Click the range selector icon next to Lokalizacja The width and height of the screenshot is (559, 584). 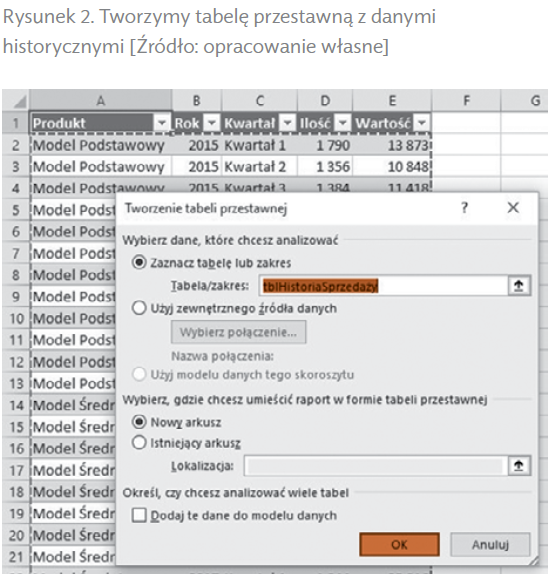tap(519, 466)
